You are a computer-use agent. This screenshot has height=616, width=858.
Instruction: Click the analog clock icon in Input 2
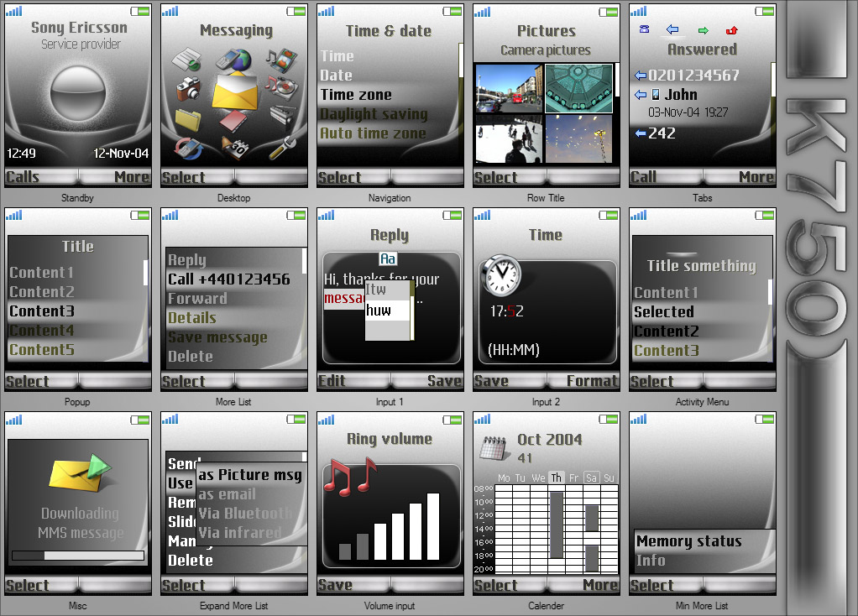coord(500,275)
